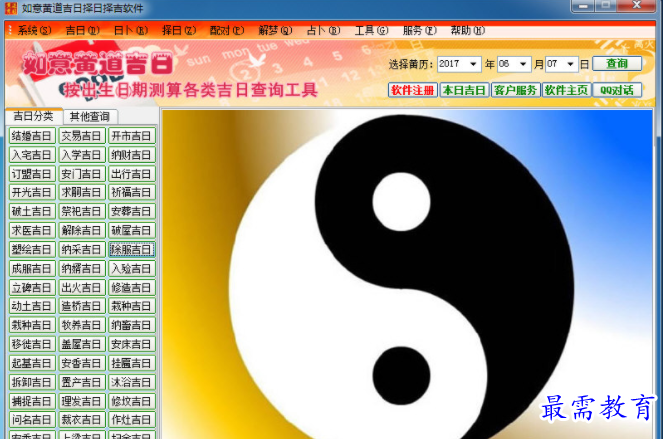Open the 工具(G) menu
Viewport: 663px width, 439px height.
coord(371,30)
